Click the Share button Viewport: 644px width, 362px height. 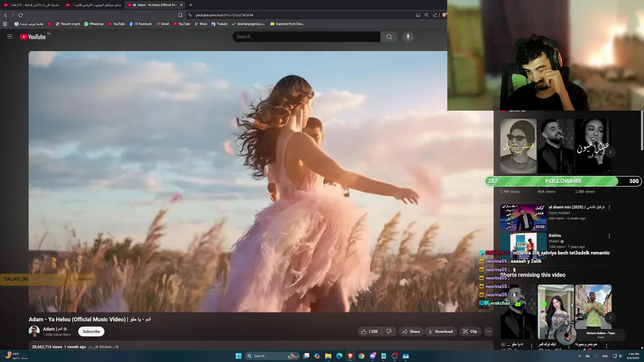pyautogui.click(x=411, y=331)
